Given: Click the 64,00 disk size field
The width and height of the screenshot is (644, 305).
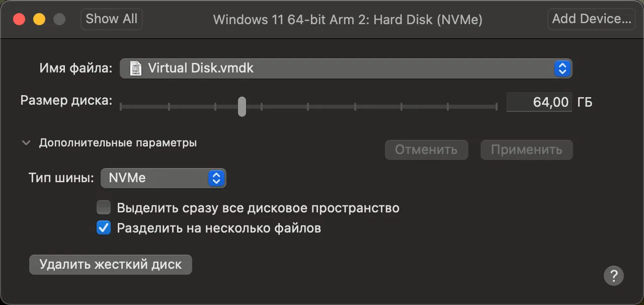Looking at the screenshot, I should point(539,102).
